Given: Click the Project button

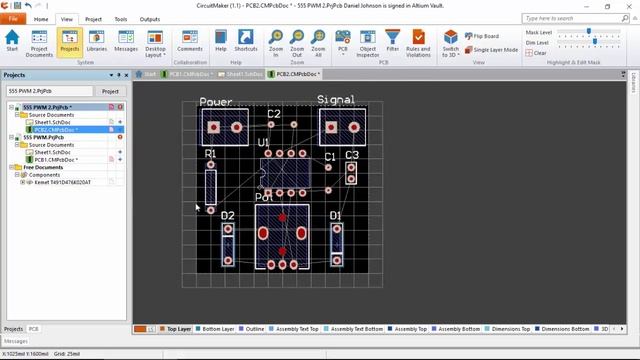Looking at the screenshot, I should point(110,91).
